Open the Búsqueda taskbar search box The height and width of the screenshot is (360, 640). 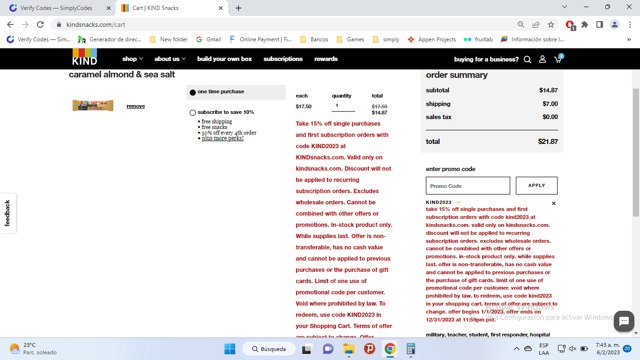[x=269, y=349]
